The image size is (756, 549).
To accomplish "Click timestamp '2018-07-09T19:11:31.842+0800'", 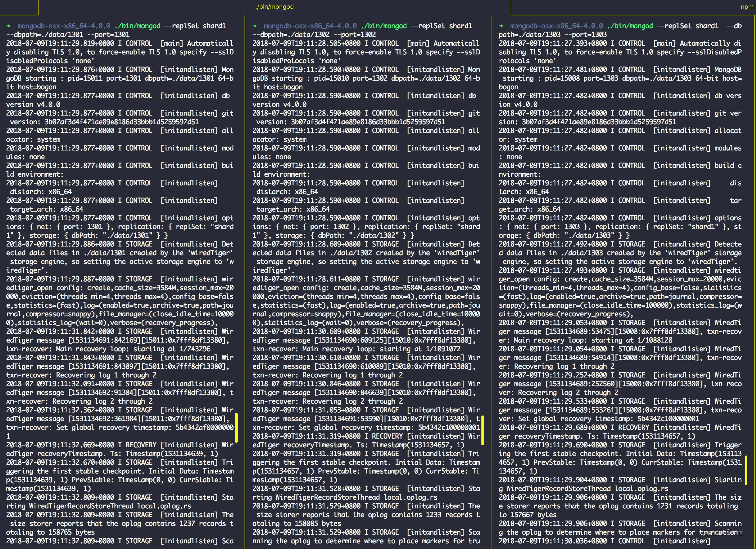I will point(60,332).
